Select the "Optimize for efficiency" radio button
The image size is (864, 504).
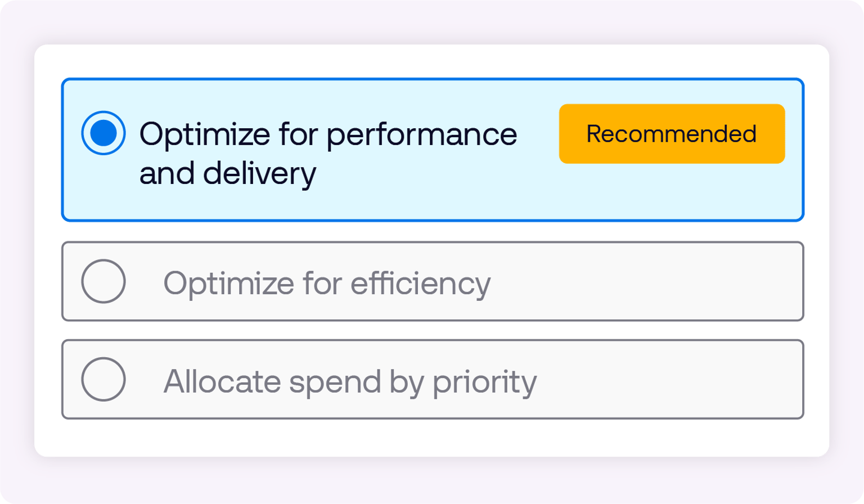pos(103,281)
